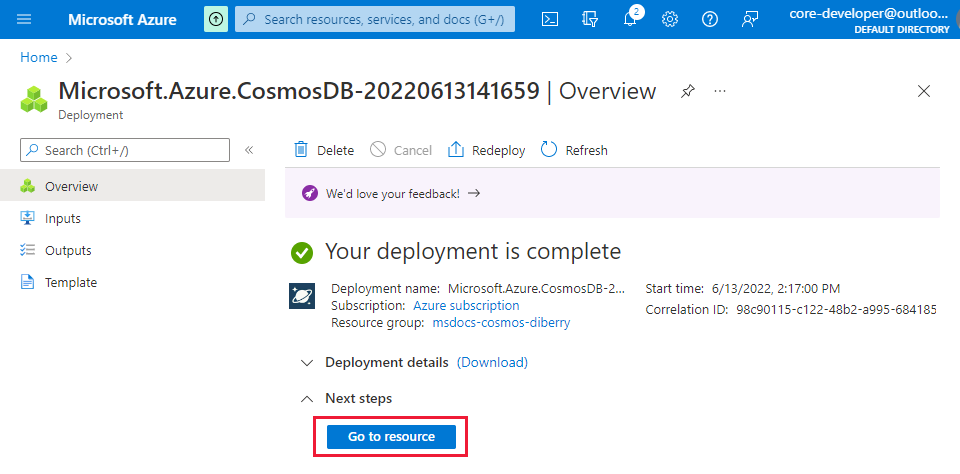Viewport: 960px width, 474px height.
Task: Open the Feedback icon in header
Action: tap(750, 19)
